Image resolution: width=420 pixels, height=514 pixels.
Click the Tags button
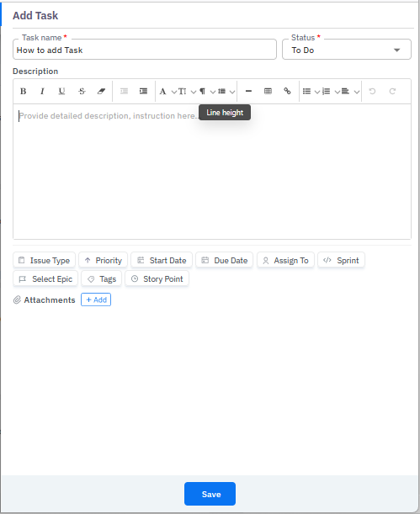(x=102, y=279)
